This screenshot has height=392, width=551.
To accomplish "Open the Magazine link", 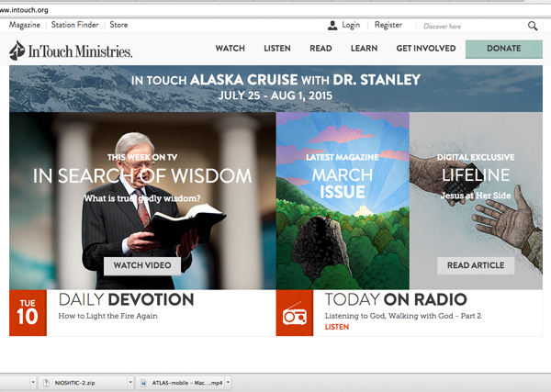I will point(25,25).
